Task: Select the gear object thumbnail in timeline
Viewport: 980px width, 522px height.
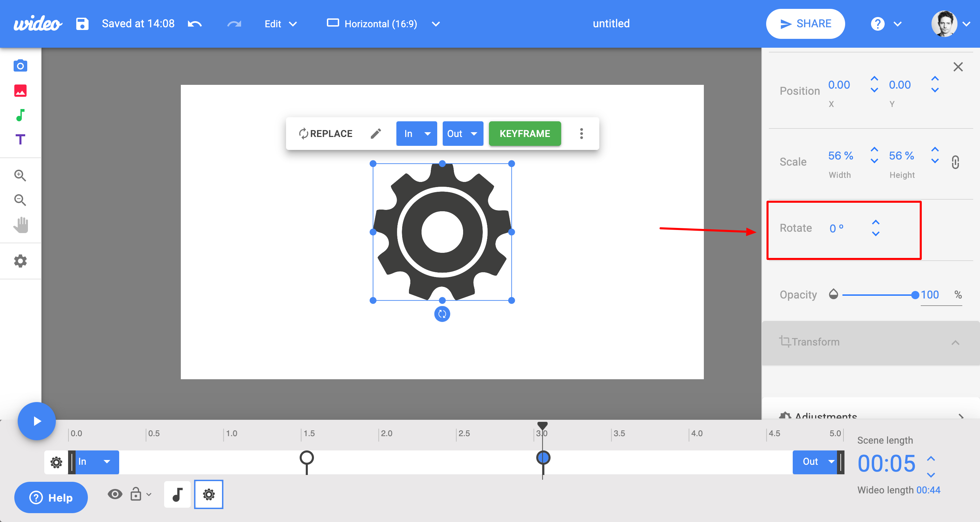Action: click(208, 495)
